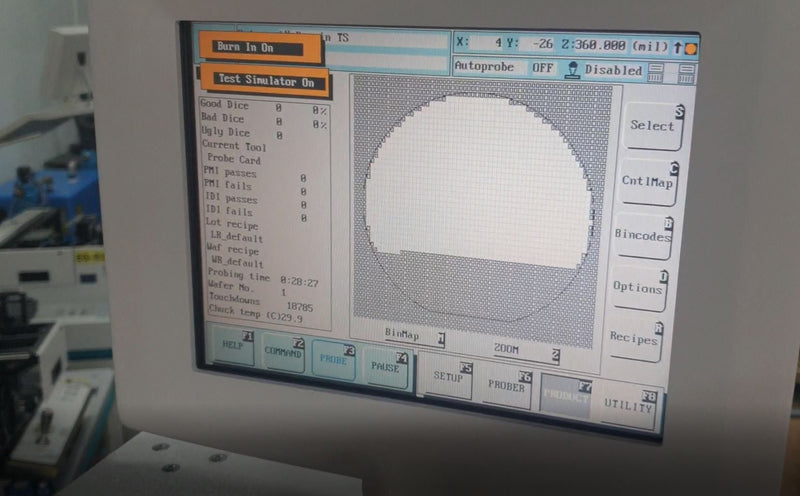The width and height of the screenshot is (800, 496).
Task: Click the rightmost cassette icon in status bar
Action: 687,75
